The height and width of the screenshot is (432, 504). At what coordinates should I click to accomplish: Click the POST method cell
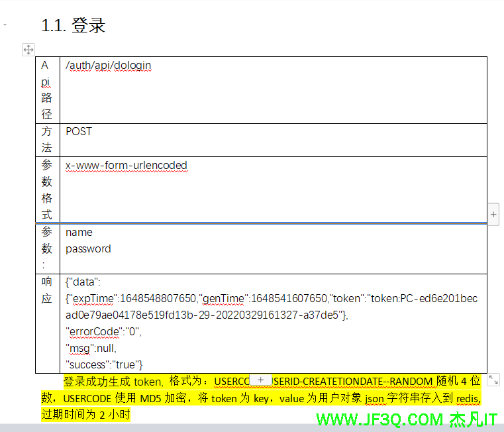coord(79,131)
